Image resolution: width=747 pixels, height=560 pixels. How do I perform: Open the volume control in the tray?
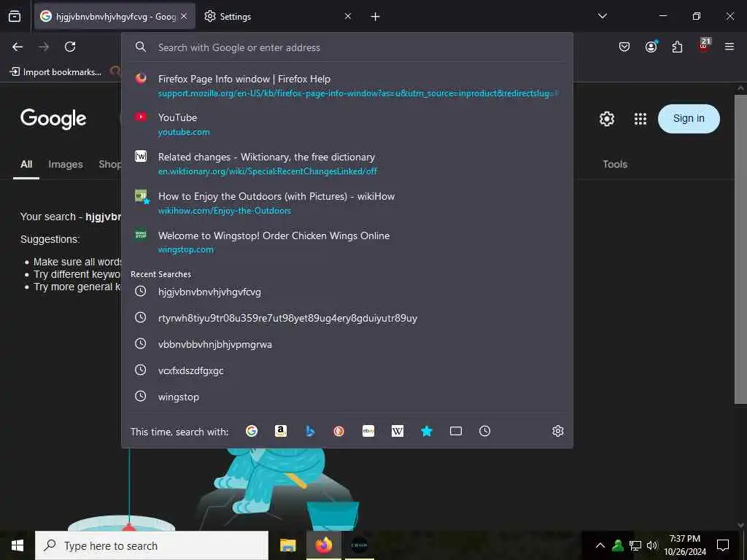pos(651,545)
